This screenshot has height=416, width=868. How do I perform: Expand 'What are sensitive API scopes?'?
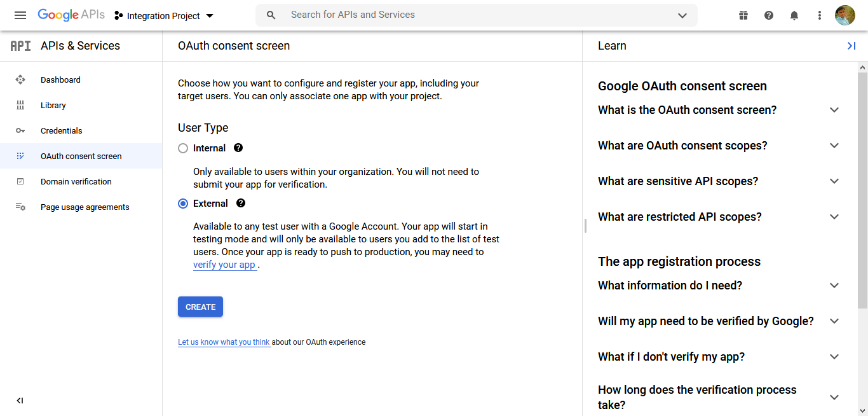[x=834, y=181]
